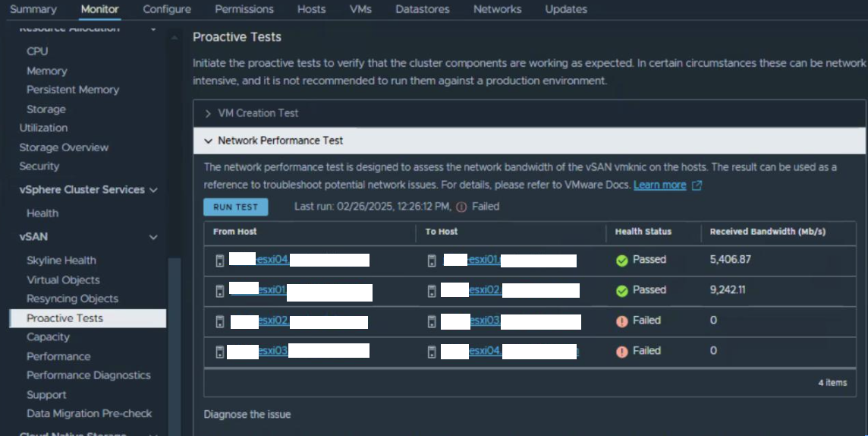The image size is (868, 436).
Task: Open the Summary tab
Action: (x=33, y=9)
